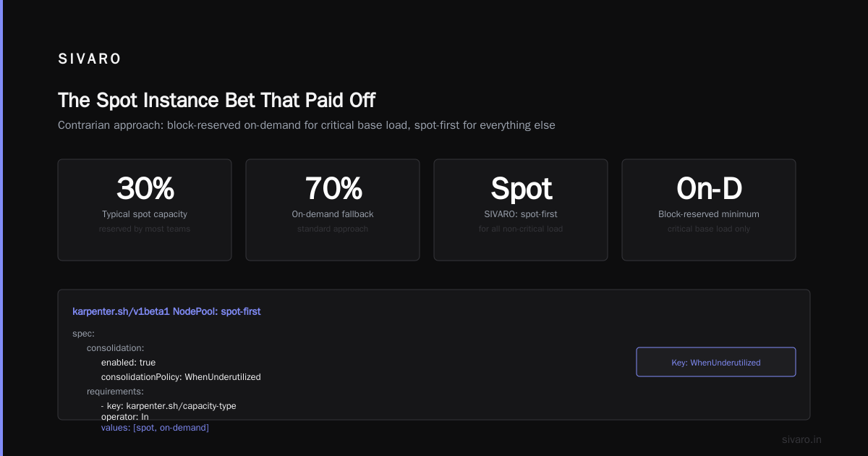Open the 70% on-demand fallback card

click(333, 210)
